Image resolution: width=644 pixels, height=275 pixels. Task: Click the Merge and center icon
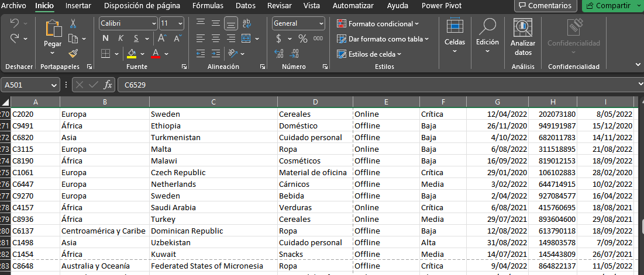coord(246,39)
